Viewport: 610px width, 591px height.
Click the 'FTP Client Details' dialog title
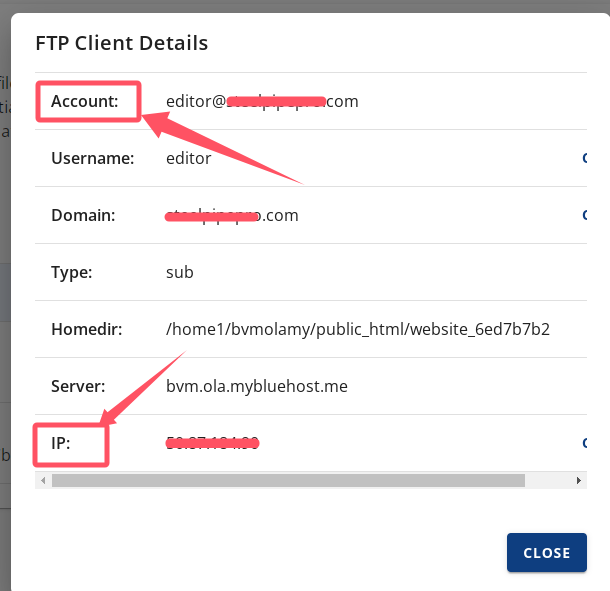click(x=122, y=43)
